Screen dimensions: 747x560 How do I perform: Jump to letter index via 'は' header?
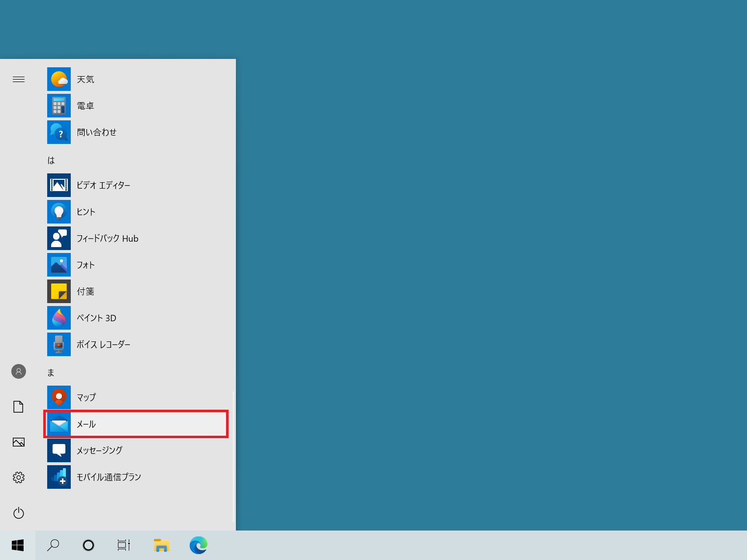pyautogui.click(x=51, y=160)
